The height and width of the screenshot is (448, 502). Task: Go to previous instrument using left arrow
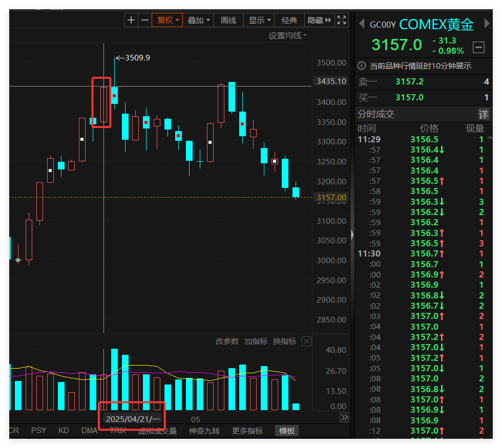(x=362, y=24)
